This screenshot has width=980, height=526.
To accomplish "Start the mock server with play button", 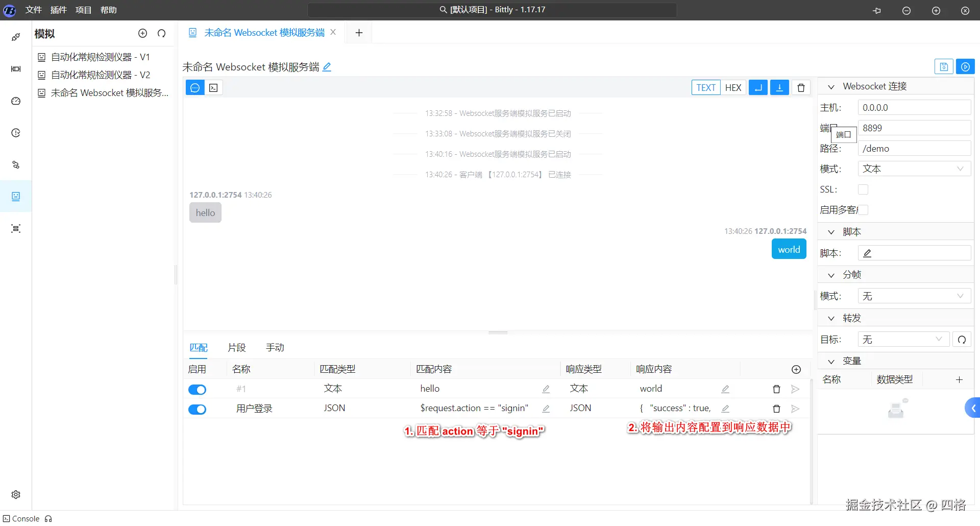I will click(x=965, y=67).
